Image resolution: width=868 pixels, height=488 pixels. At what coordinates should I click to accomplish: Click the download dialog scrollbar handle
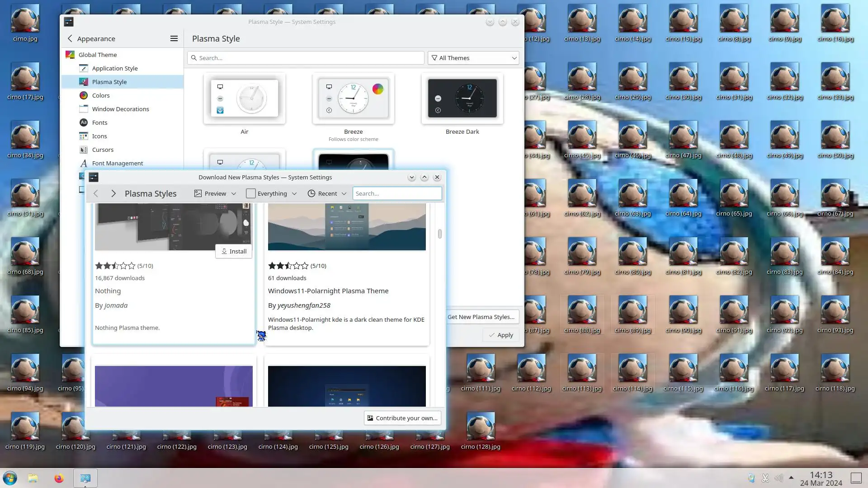click(439, 234)
